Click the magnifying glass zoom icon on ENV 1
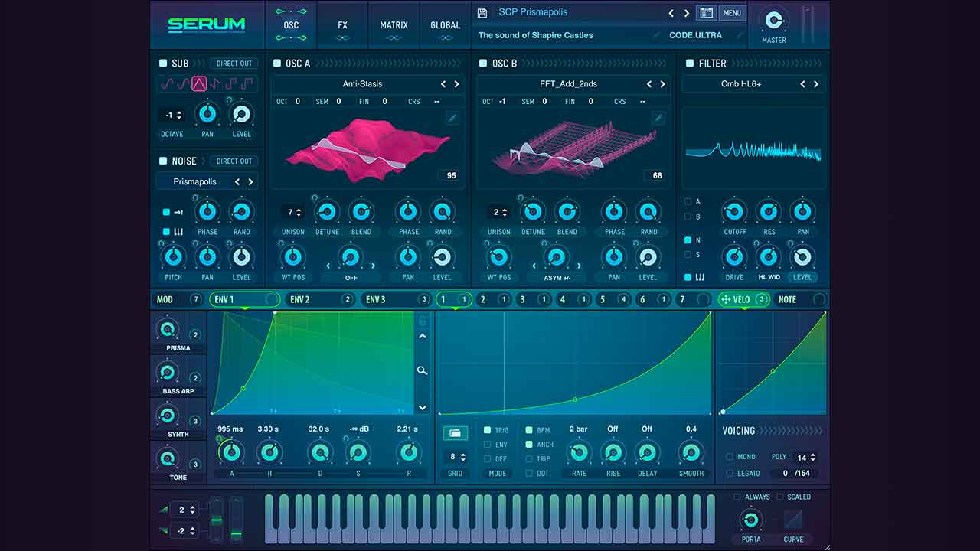980x551 pixels. [x=422, y=370]
